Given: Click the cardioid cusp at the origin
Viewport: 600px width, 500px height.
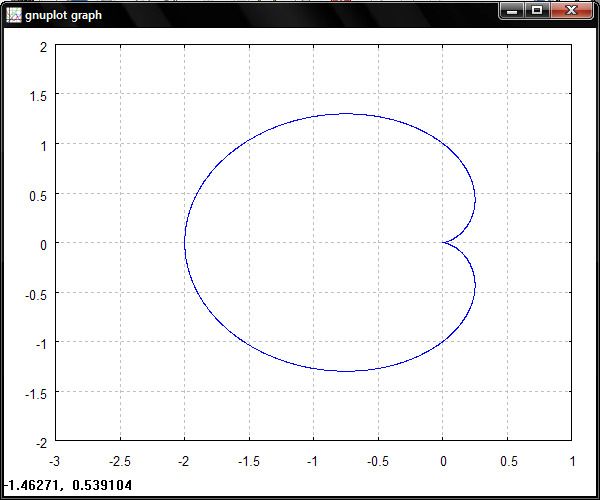Looking at the screenshot, I should (443, 242).
